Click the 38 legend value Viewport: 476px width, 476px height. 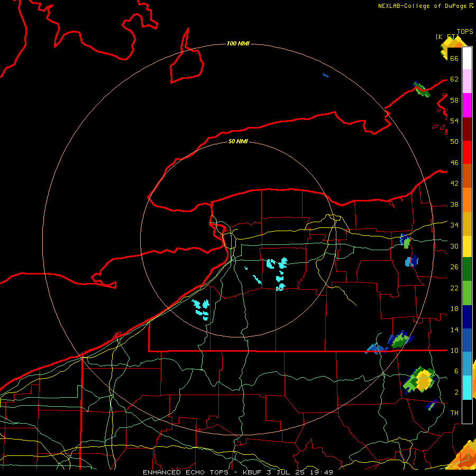(454, 205)
